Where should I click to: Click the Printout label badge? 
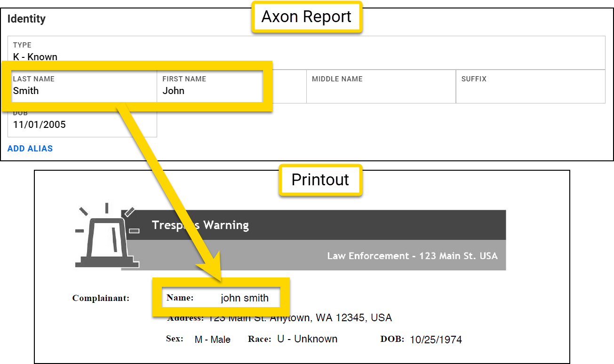point(320,180)
